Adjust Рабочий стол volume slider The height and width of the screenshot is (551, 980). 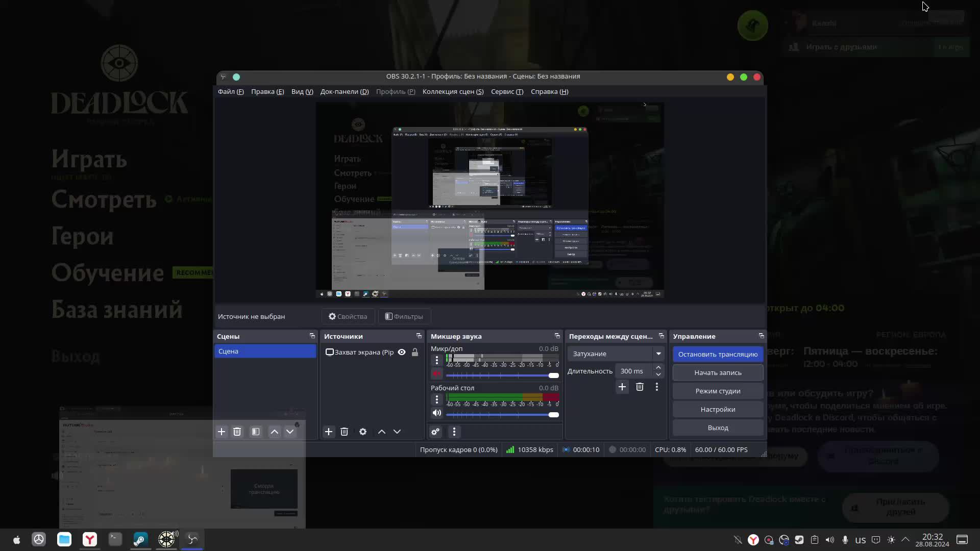(502, 415)
